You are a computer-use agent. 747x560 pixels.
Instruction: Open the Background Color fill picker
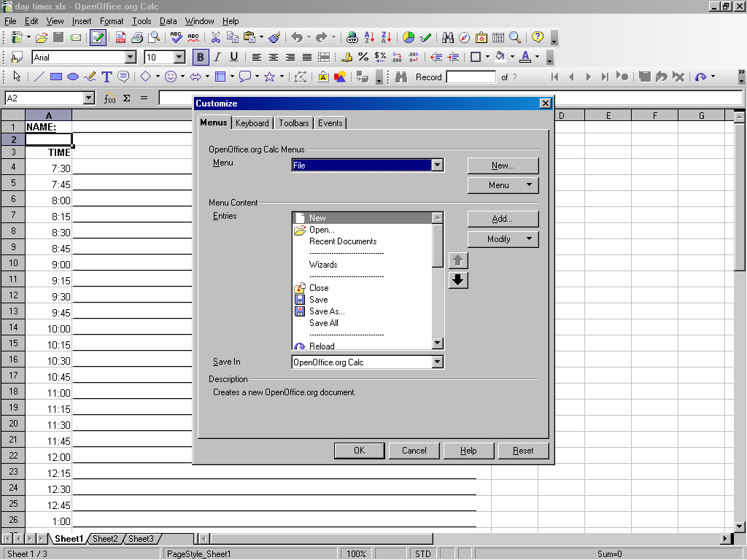[x=500, y=57]
